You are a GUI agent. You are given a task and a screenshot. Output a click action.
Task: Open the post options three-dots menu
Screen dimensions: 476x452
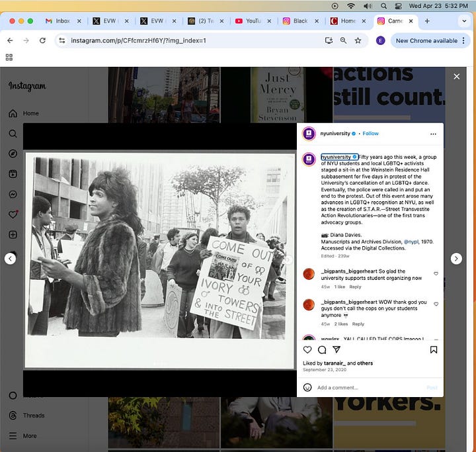(x=433, y=134)
